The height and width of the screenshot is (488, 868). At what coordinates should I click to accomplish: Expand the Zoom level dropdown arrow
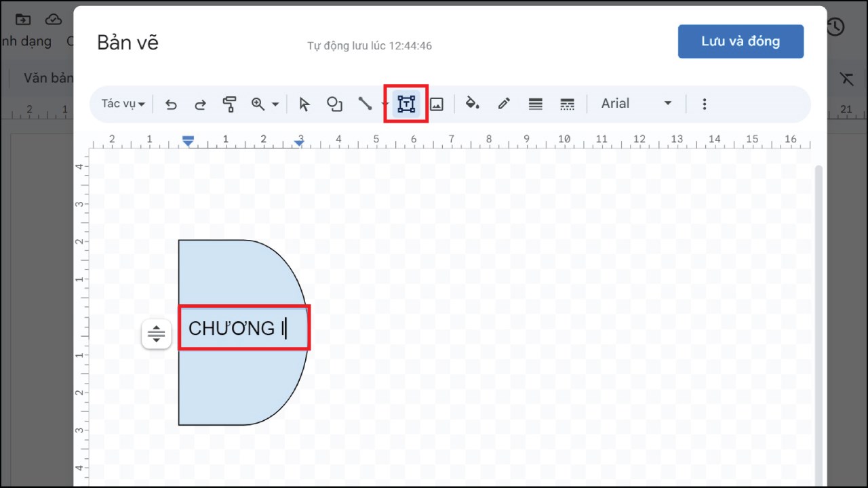[275, 104]
